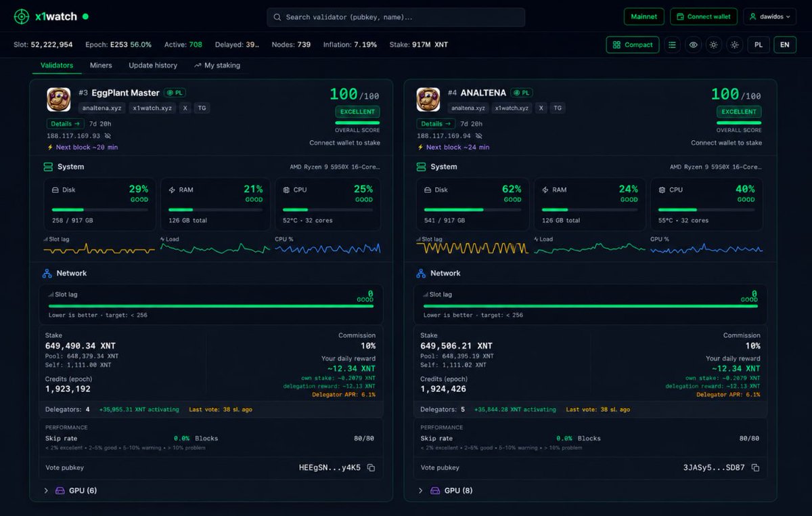Click Connect wallet to stake on EggPlant Master
Screen dimensions: 812x516
(344, 143)
